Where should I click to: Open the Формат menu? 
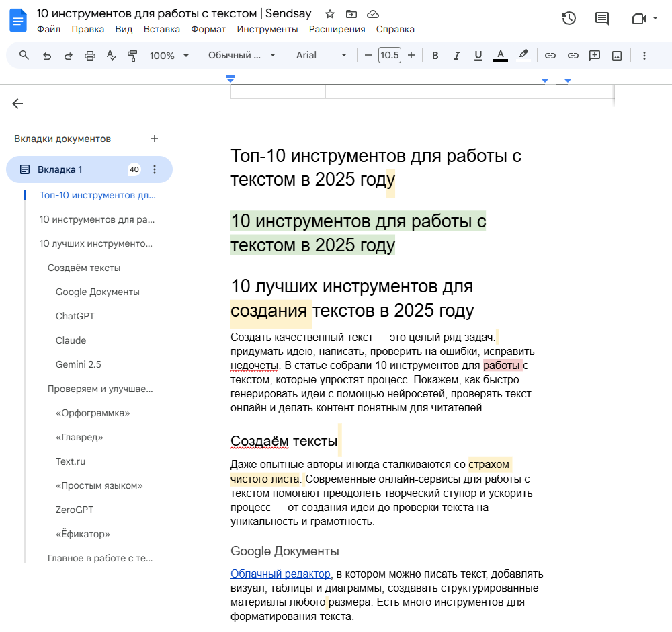coord(208,29)
